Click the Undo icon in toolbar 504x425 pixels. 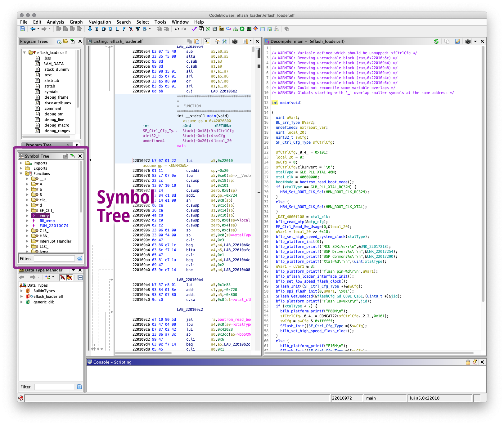click(x=177, y=29)
